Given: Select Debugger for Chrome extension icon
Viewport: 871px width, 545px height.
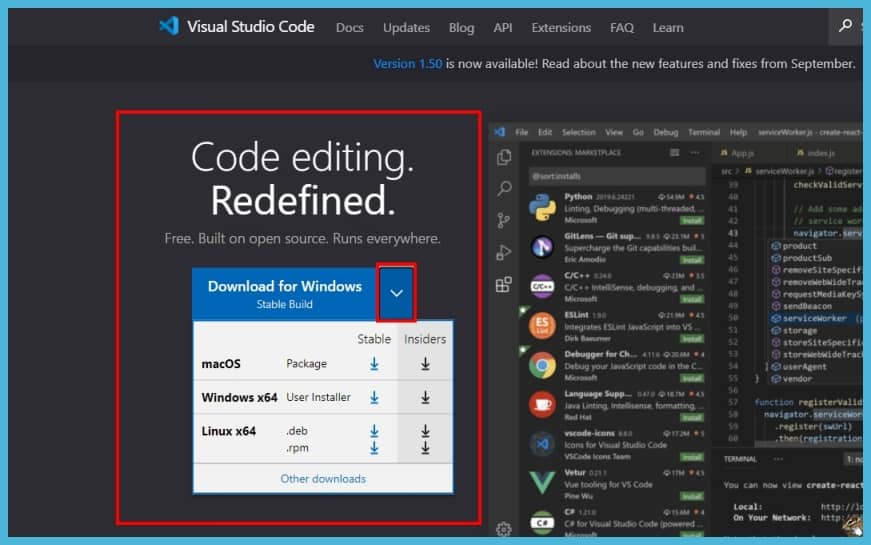Looking at the screenshot, I should tap(542, 366).
